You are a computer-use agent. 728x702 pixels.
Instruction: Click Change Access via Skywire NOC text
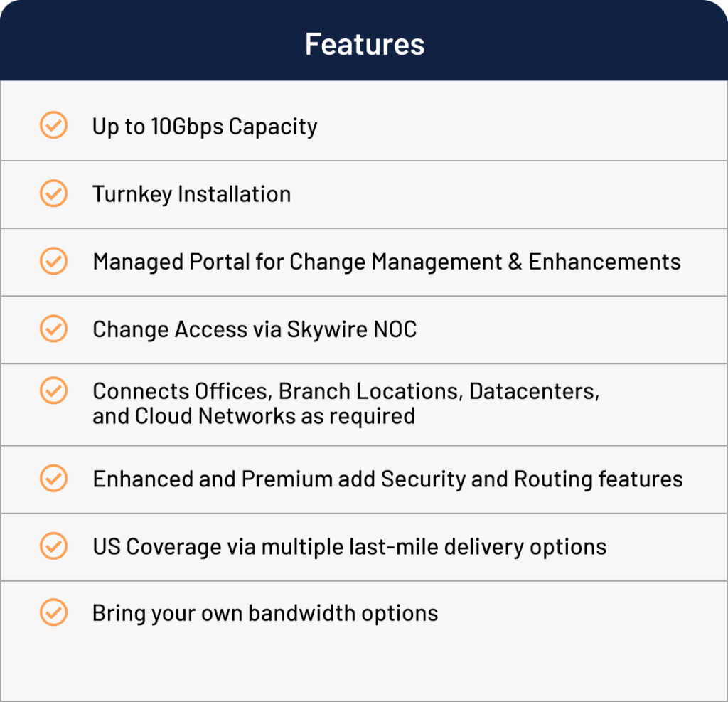tap(255, 329)
